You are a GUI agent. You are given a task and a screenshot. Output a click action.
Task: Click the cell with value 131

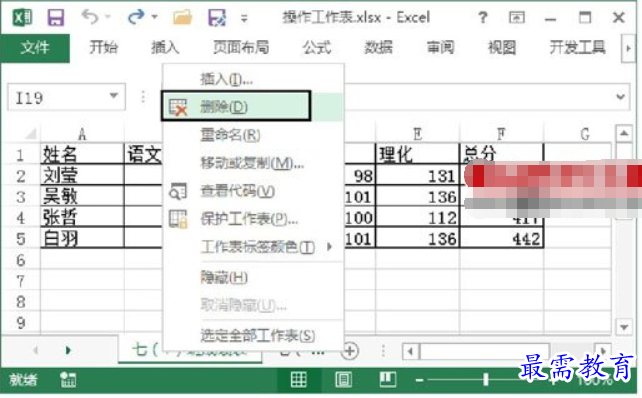418,175
